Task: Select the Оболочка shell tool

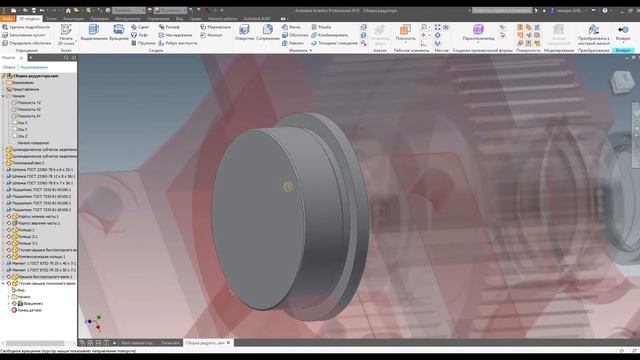Action: pyautogui.click(x=295, y=35)
